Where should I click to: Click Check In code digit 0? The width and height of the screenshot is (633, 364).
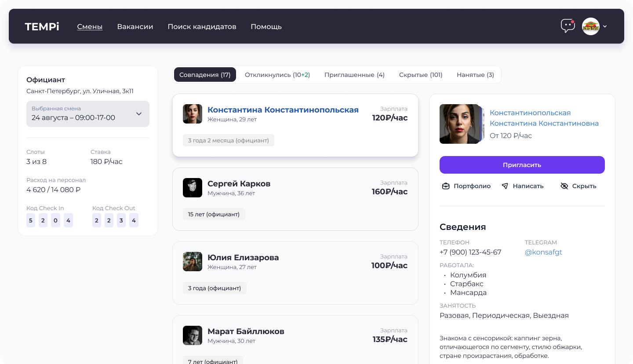pos(55,221)
